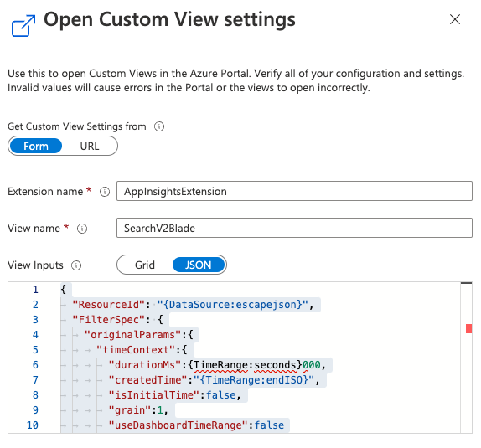Click the red error marker in the editor overview ruler
481x448 pixels.
tap(468, 328)
